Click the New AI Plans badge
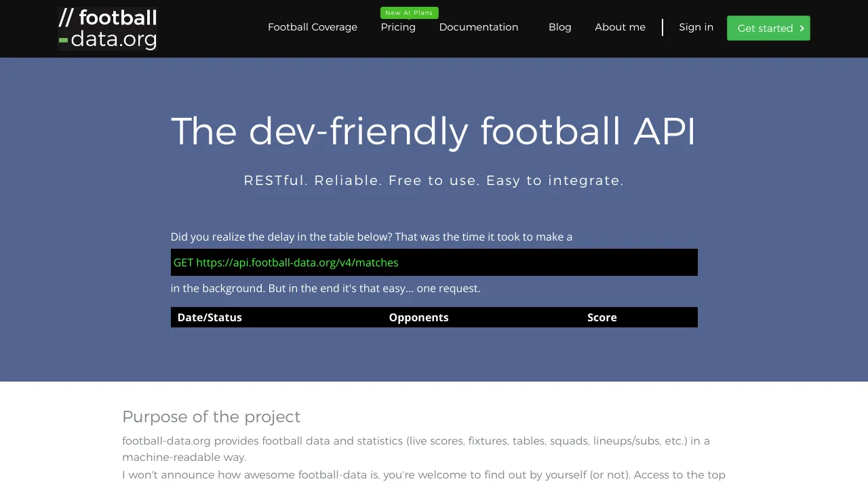Image resolution: width=868 pixels, height=488 pixels. point(410,13)
